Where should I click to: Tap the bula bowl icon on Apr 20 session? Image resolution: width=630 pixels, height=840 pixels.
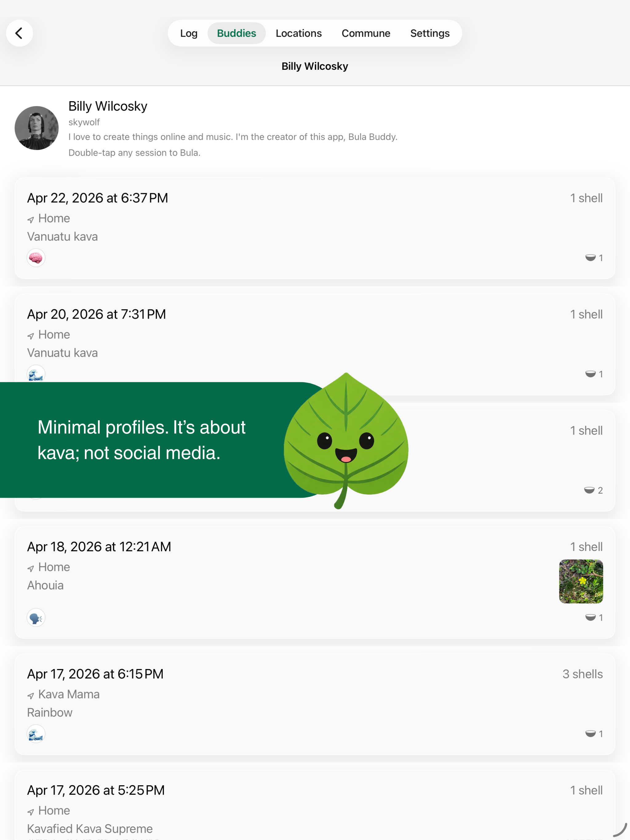(591, 374)
